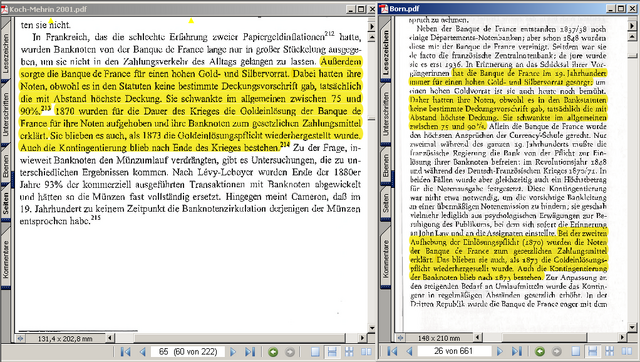
Task: Expand navigation pane arrow beside 131,4 x 202,8 mm
Action: [x=20, y=338]
